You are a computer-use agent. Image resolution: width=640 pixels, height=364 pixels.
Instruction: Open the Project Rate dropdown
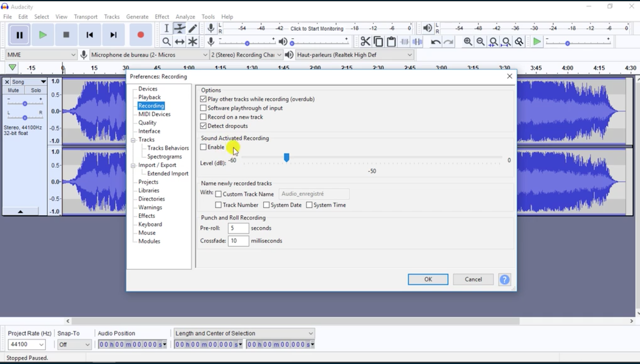click(27, 344)
